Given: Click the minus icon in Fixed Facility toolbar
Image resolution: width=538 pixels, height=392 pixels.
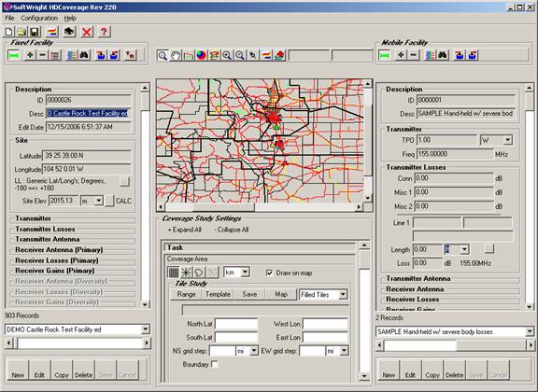Looking at the screenshot, I should point(42,55).
